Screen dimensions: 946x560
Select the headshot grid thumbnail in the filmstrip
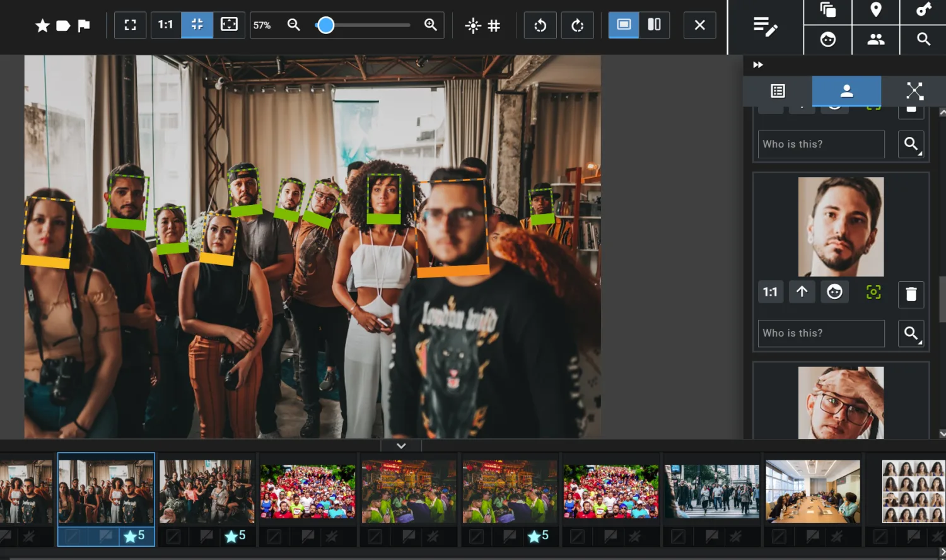pos(914,492)
